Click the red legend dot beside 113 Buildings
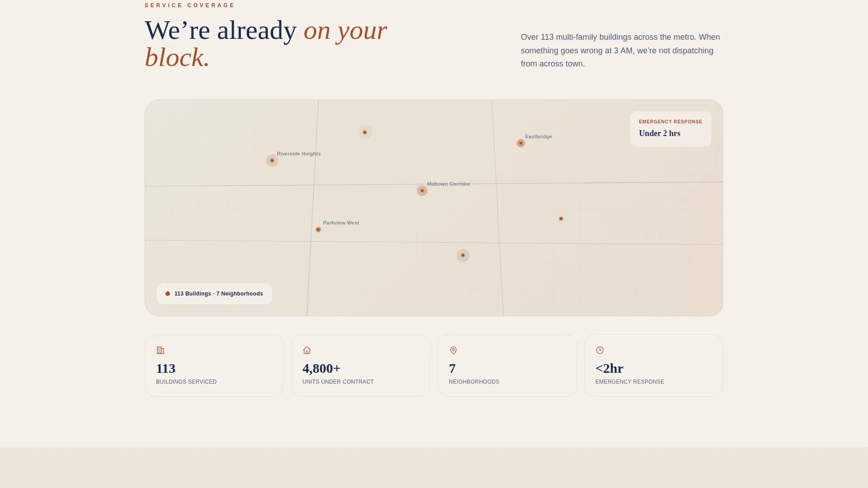This screenshot has width=868, height=488. coord(168,294)
